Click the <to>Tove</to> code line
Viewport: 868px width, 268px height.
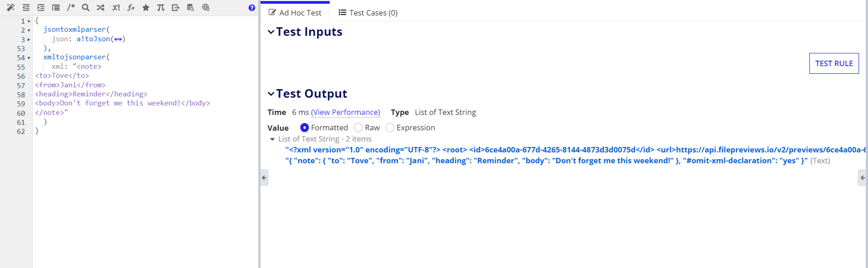point(62,75)
